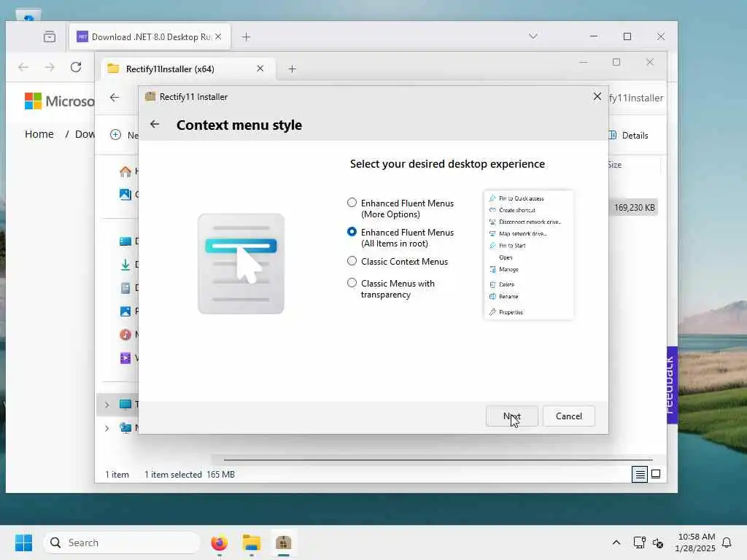Switch Explorer to details view layout
The image size is (747, 560).
click(x=640, y=474)
